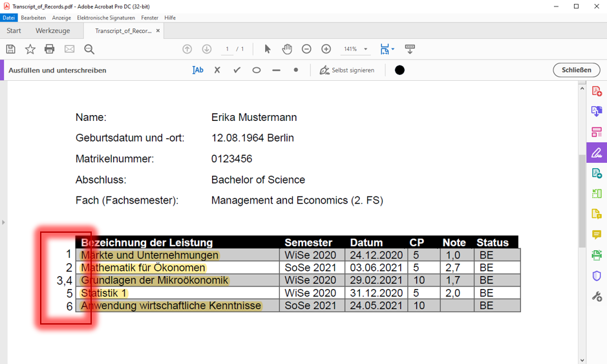Open Organize Pages sidebar tool
This screenshot has width=607, height=364.
click(x=597, y=132)
